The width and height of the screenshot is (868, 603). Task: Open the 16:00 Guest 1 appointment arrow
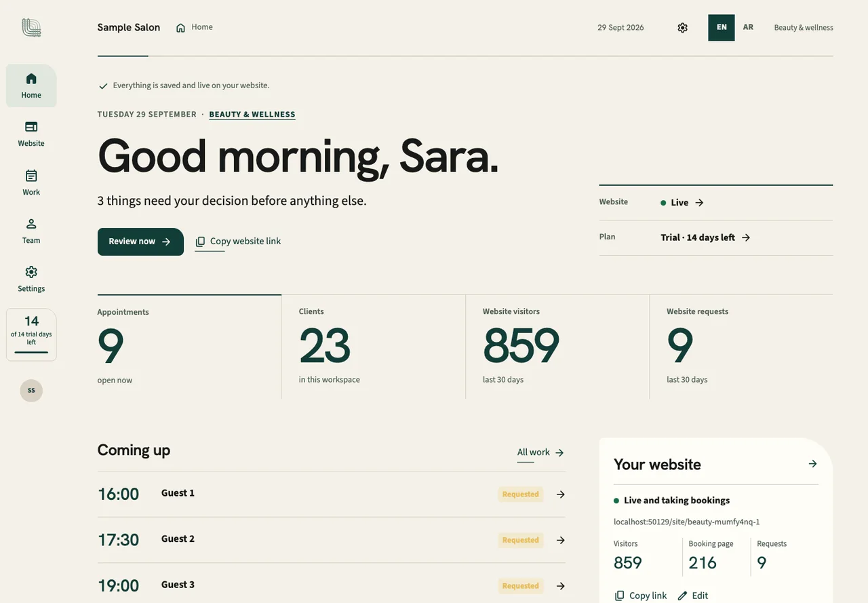tap(561, 494)
